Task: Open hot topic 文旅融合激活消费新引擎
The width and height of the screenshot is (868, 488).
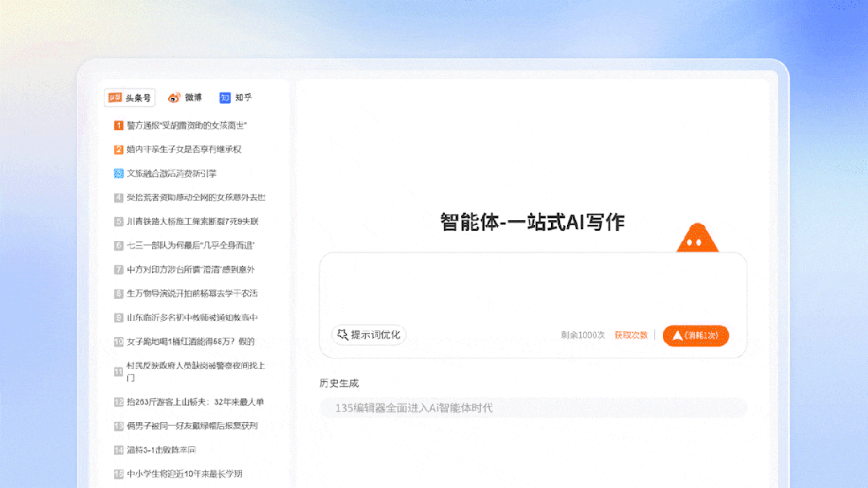Action: pos(171,174)
